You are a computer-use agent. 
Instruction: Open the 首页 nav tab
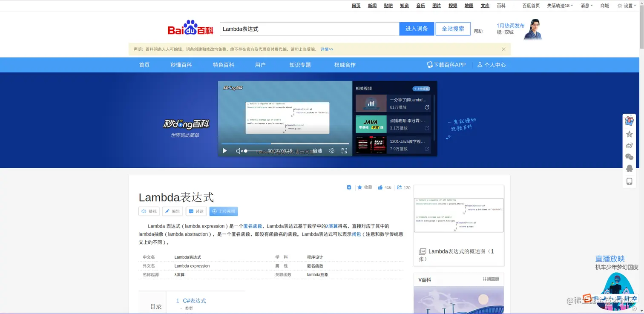[144, 65]
